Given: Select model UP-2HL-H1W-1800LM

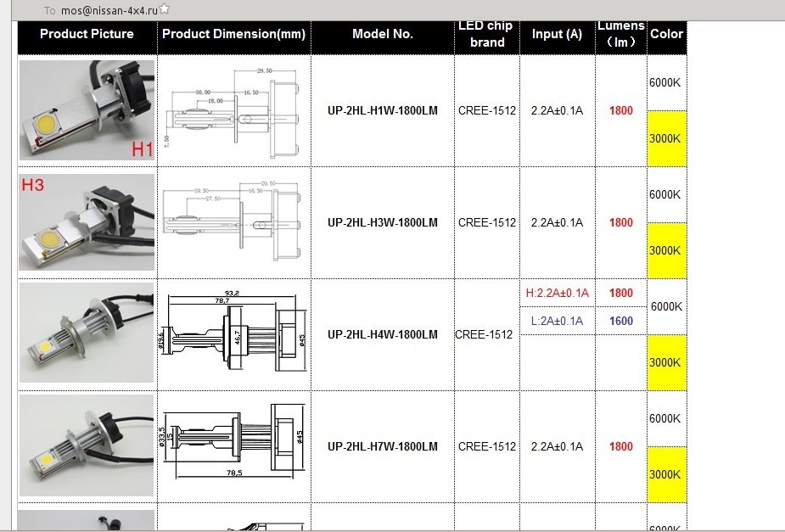Looking at the screenshot, I should click(383, 110).
